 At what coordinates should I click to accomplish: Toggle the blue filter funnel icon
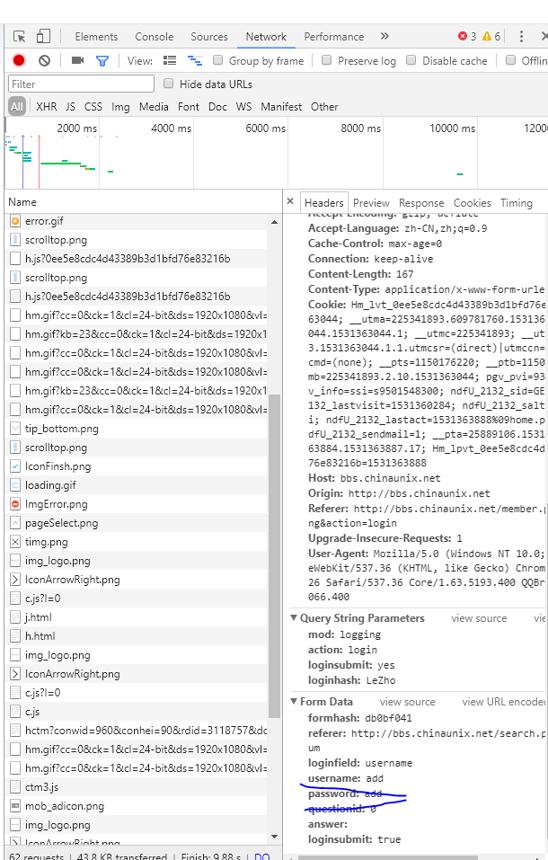[102, 61]
